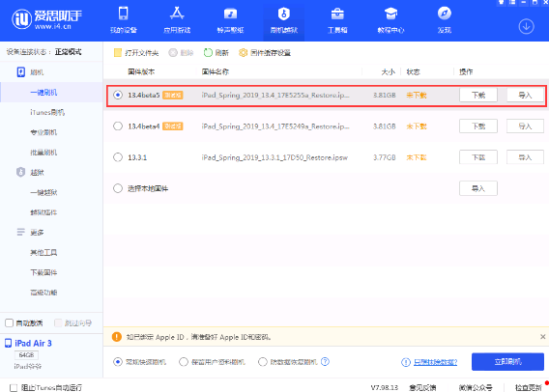Open the download manager arrow icon
This screenshot has width=549, height=392.
coord(526,27)
